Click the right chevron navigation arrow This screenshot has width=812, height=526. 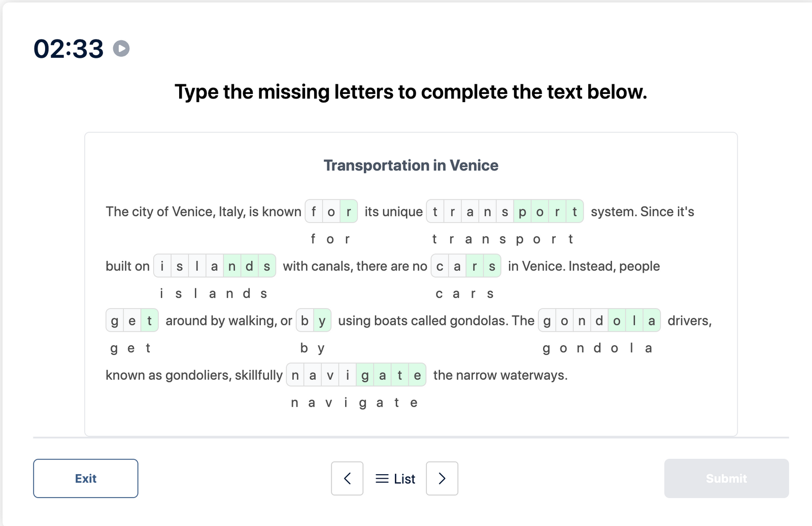coord(442,478)
